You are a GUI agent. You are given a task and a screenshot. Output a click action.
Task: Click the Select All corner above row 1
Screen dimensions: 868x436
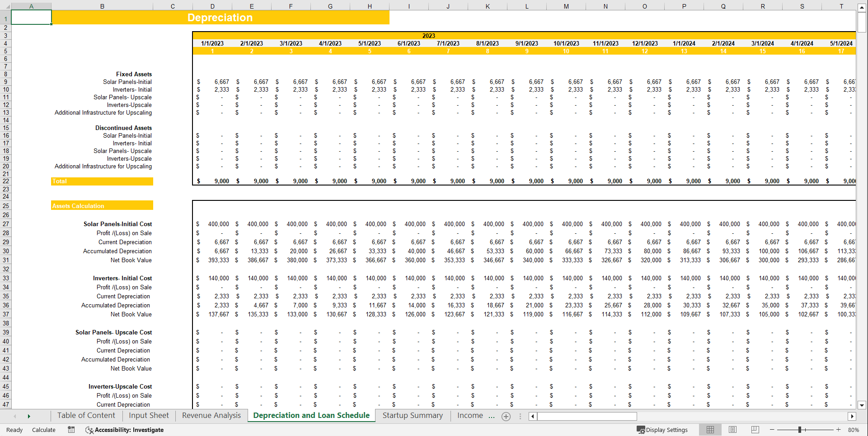pyautogui.click(x=9, y=6)
